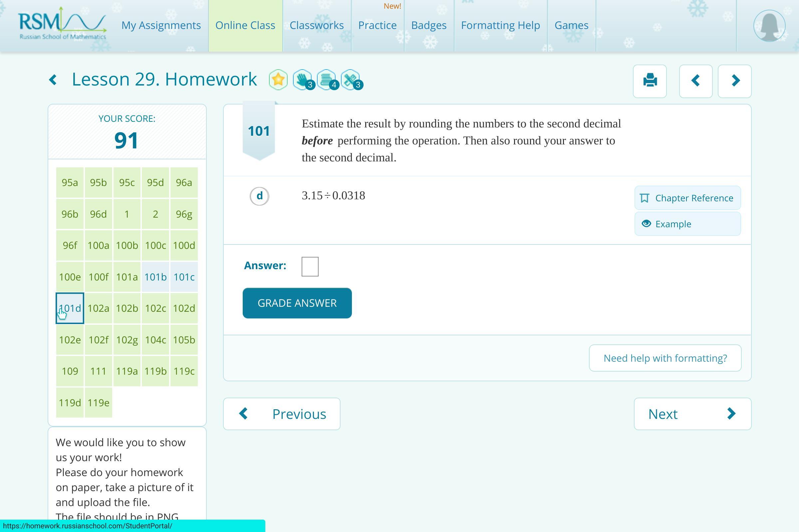Open the My Assignments tab
The image size is (799, 532).
click(161, 25)
